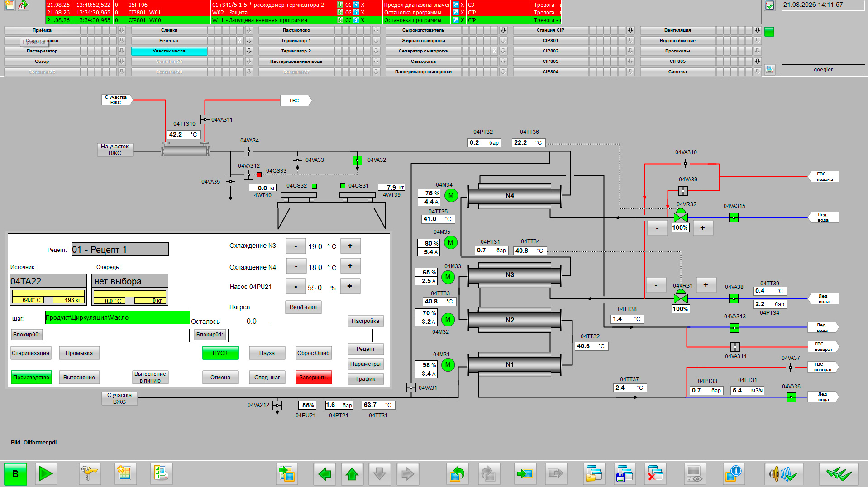Expand arrow next to Сыроизготовитель menu

[x=503, y=30]
